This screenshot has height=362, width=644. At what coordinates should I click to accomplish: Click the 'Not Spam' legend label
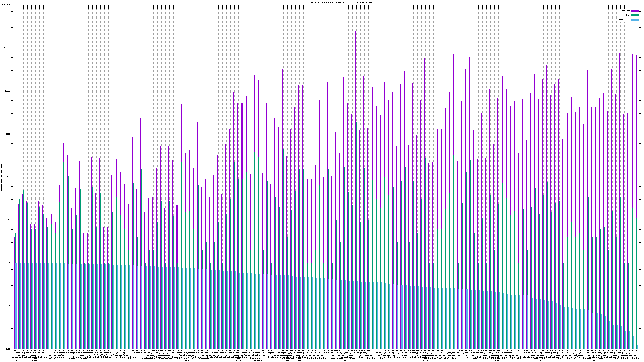[626, 11]
